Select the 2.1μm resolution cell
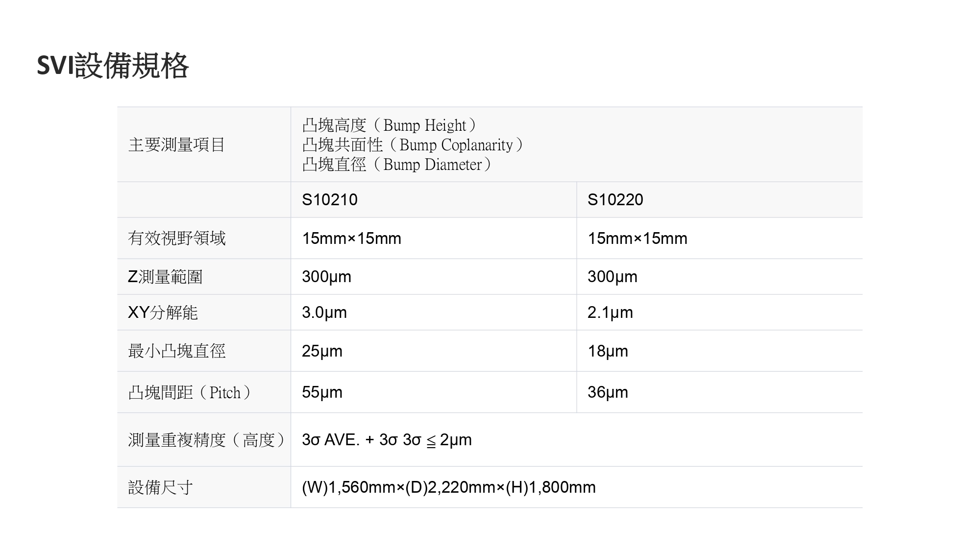The width and height of the screenshot is (980, 551). (x=610, y=312)
